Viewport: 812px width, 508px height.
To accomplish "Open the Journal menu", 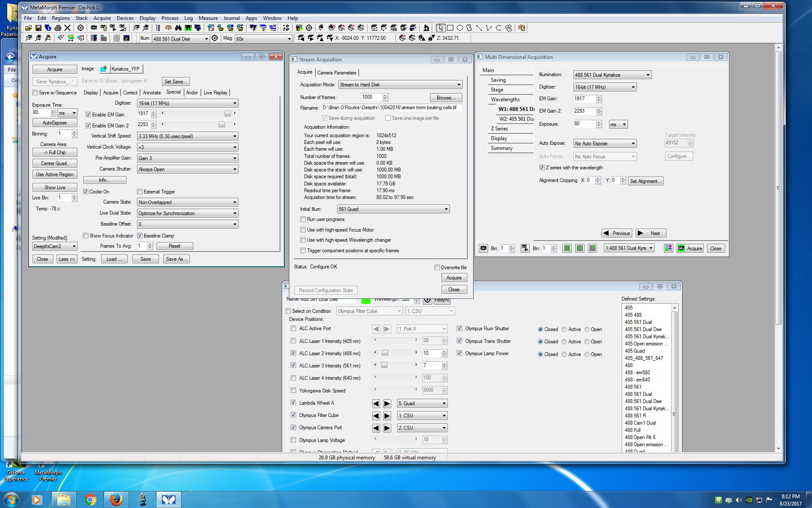I will 231,18.
